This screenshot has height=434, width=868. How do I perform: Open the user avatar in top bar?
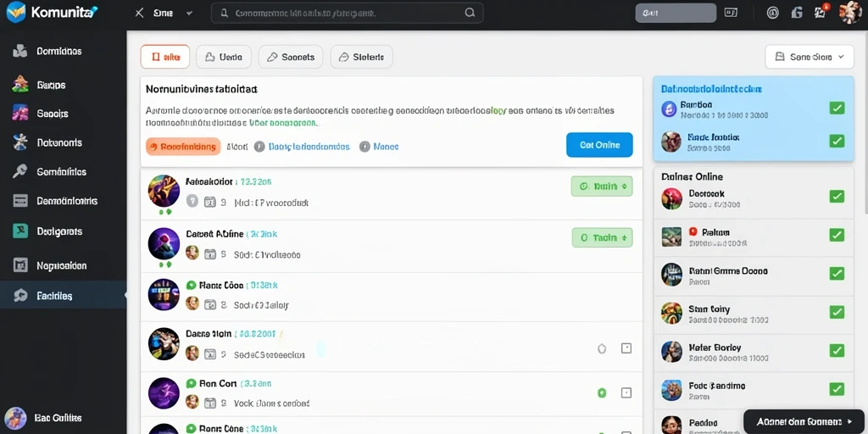[x=849, y=12]
